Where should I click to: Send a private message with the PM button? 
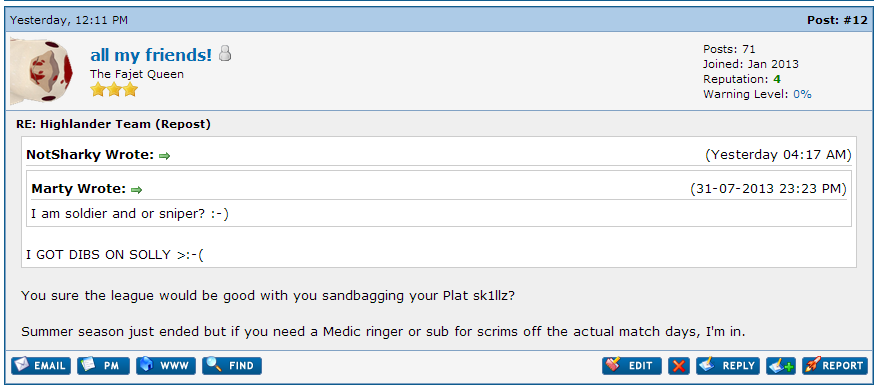(103, 366)
